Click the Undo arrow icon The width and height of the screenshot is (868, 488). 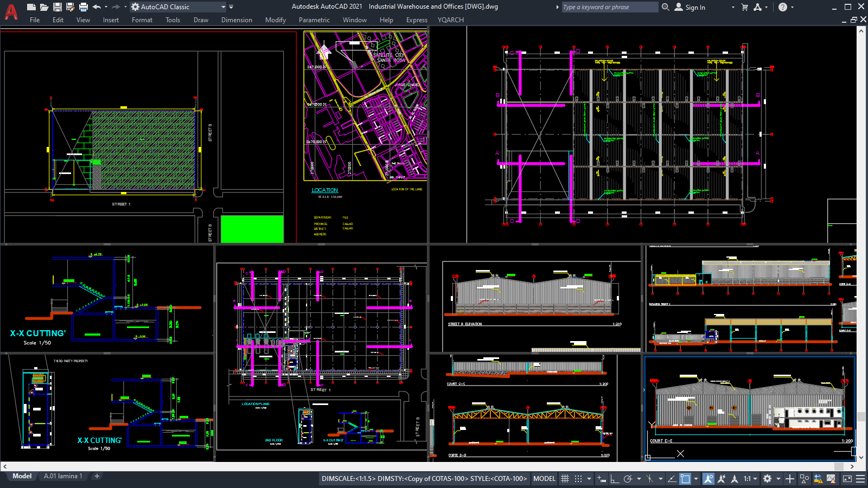point(95,7)
